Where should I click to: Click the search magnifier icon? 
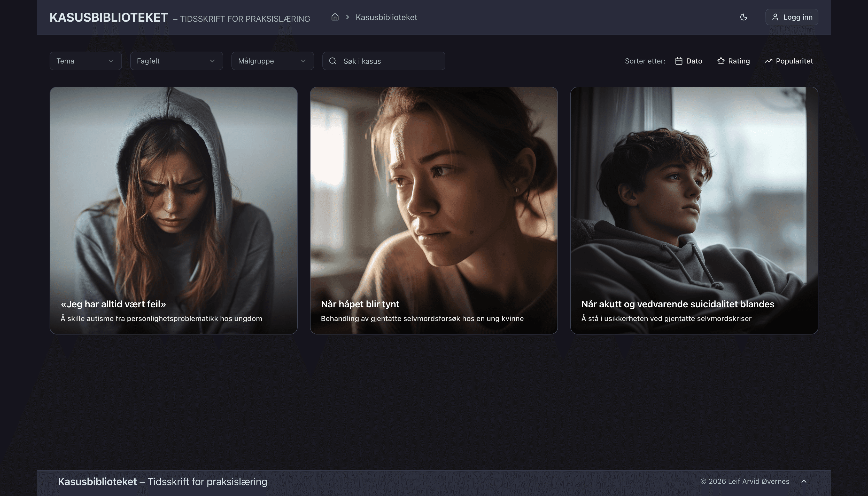click(333, 61)
